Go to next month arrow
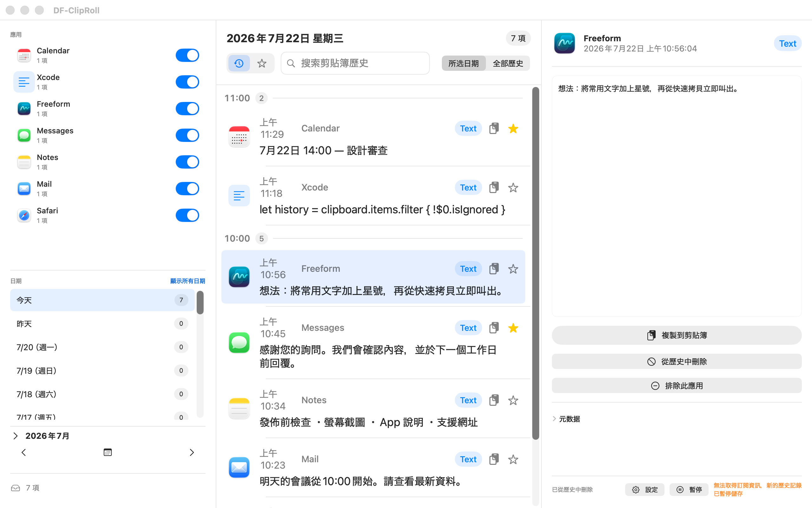Viewport: 812px width, 508px height. (192, 452)
